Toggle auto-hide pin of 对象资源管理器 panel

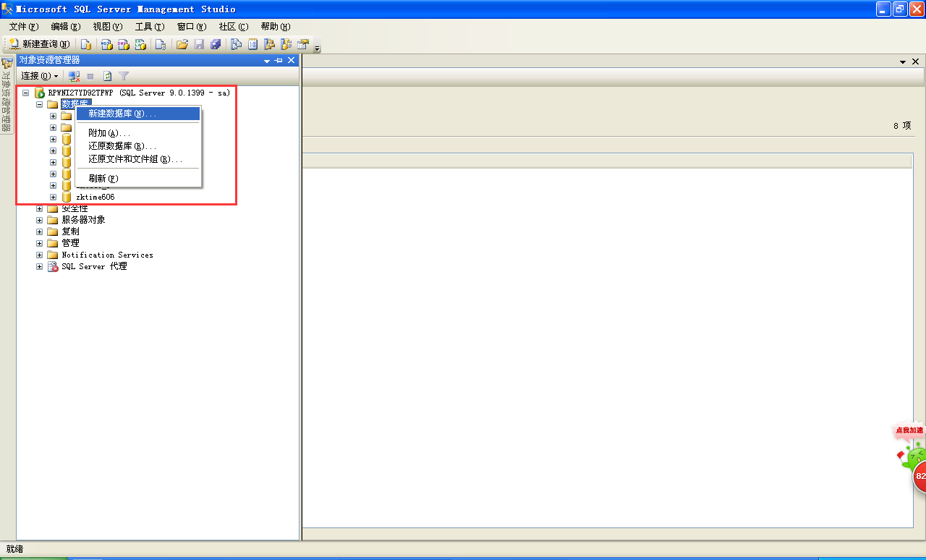[279, 61]
